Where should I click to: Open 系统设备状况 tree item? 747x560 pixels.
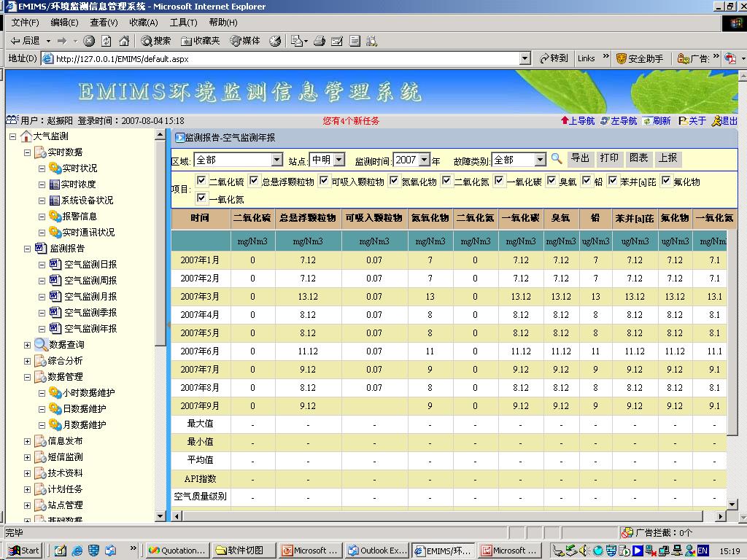tap(88, 201)
